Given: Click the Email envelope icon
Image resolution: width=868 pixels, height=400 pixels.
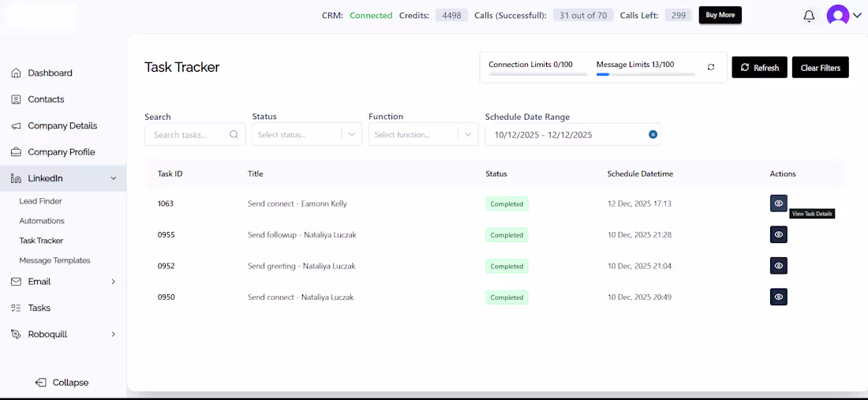Looking at the screenshot, I should (x=16, y=282).
